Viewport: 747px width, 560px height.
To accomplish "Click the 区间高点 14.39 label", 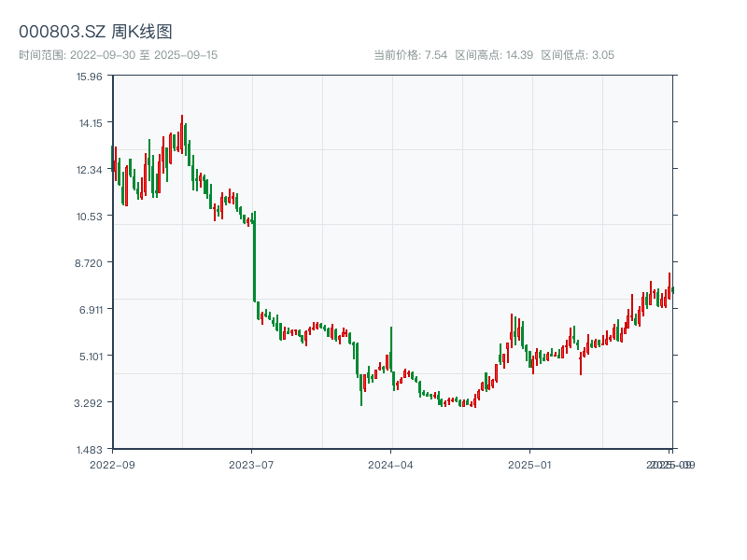I will [494, 55].
